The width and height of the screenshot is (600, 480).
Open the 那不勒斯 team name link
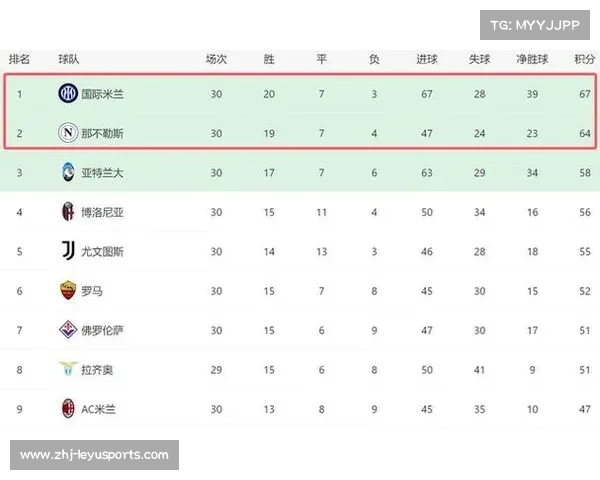coord(102,133)
